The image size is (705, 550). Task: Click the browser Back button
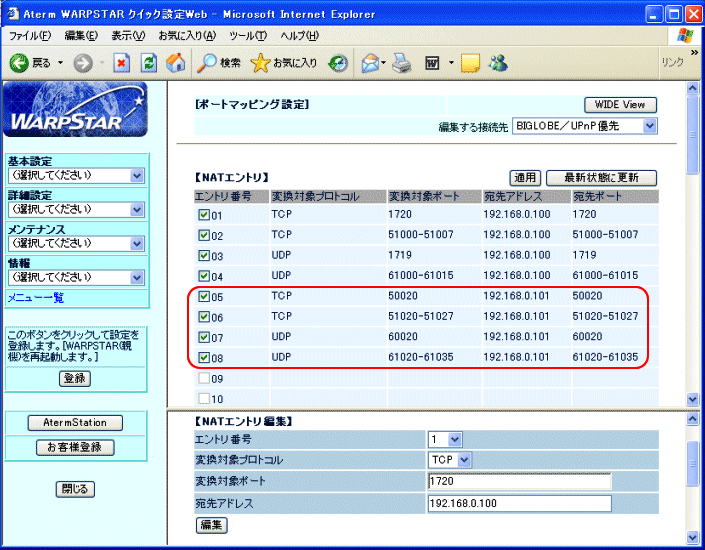point(30,62)
